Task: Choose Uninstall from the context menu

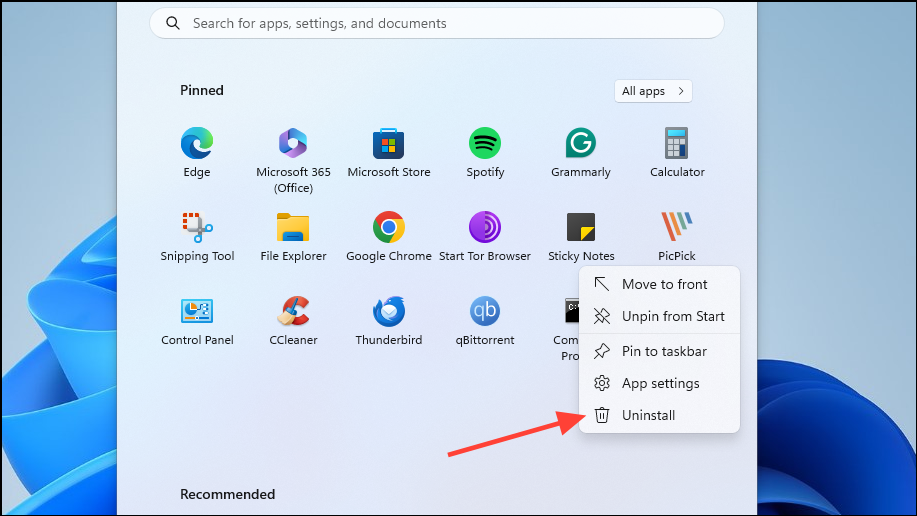Action: [659, 415]
